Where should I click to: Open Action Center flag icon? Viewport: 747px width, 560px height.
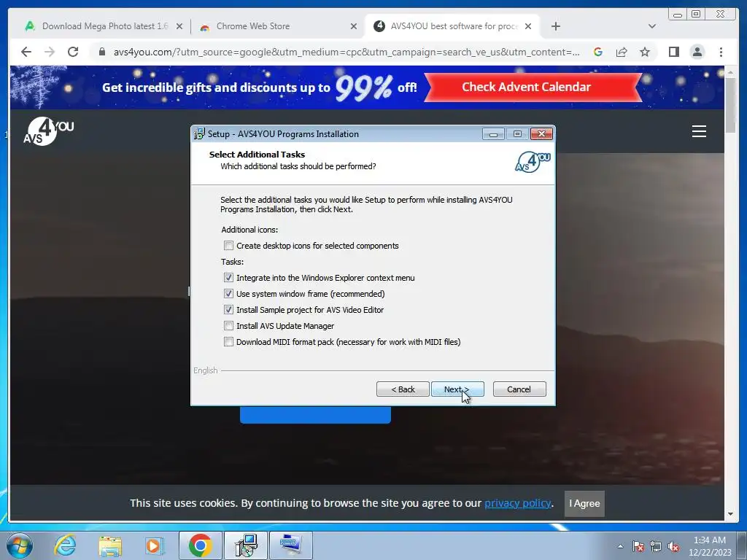pos(638,547)
